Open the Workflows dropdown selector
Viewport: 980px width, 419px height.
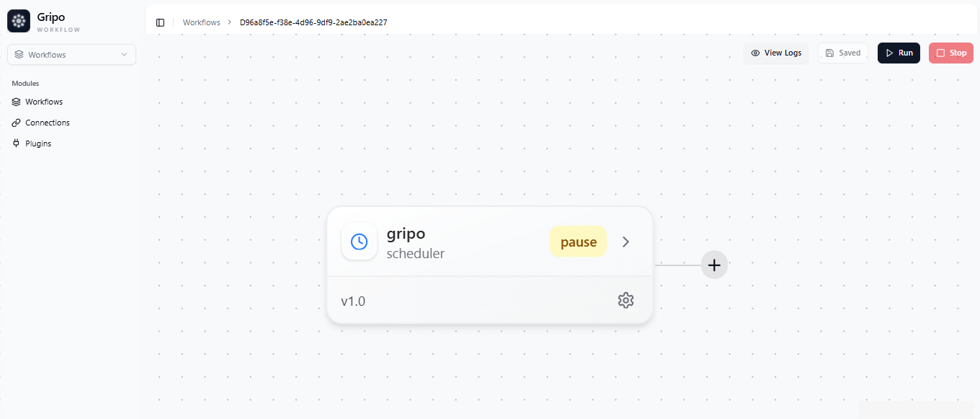pos(71,55)
